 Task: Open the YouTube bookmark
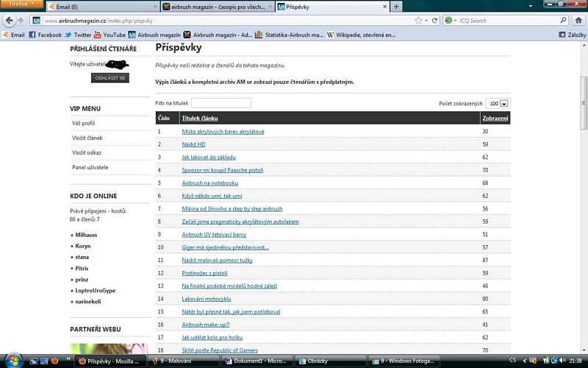[109, 35]
